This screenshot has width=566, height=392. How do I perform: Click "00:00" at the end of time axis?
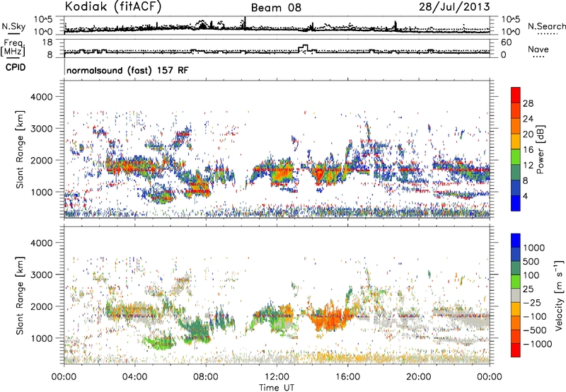[489, 377]
